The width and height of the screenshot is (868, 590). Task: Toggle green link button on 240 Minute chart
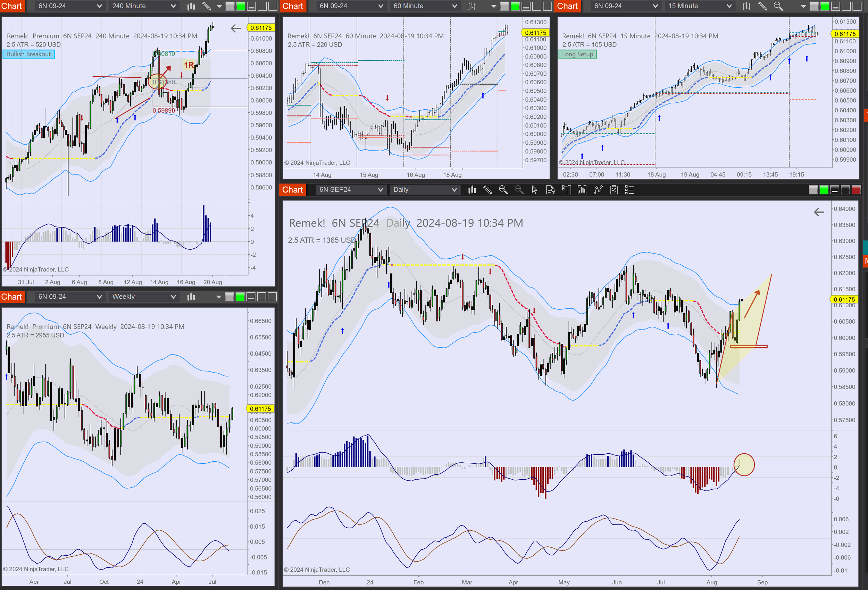click(241, 6)
